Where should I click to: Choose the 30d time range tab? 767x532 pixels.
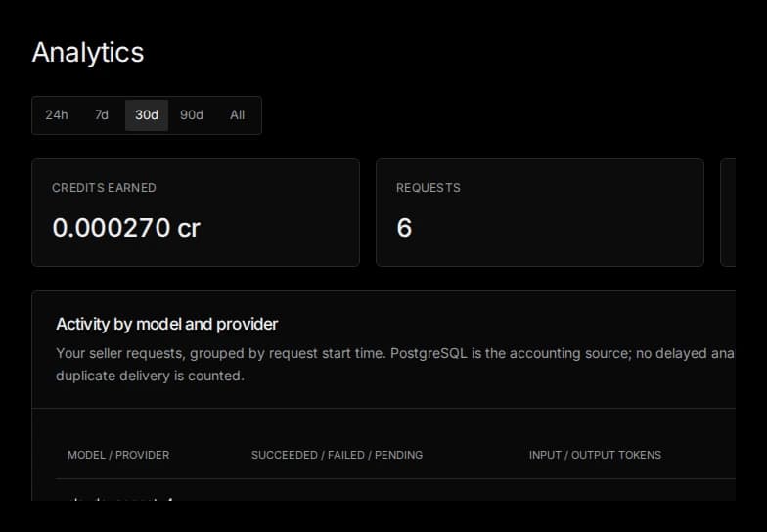(147, 115)
